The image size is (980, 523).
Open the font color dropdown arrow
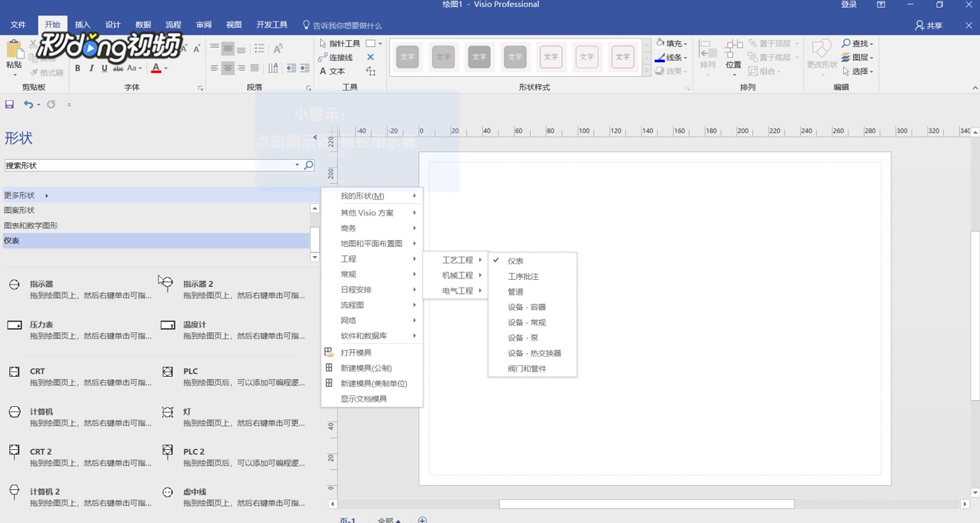[166, 68]
